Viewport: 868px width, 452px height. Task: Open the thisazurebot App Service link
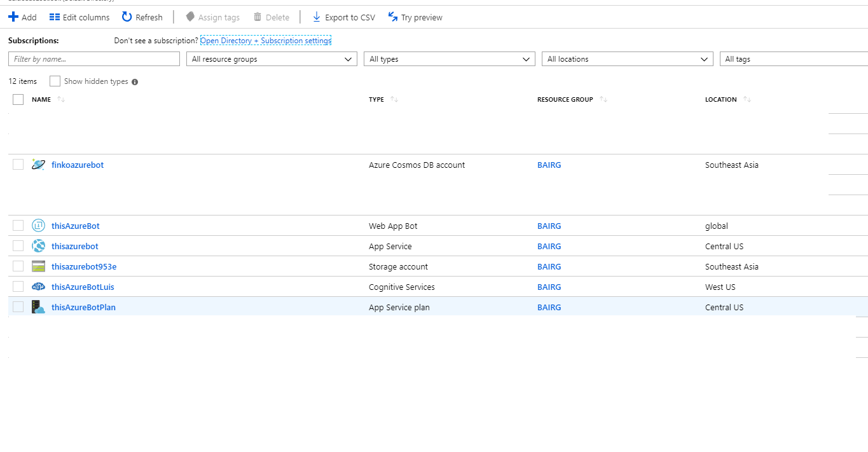pyautogui.click(x=75, y=246)
